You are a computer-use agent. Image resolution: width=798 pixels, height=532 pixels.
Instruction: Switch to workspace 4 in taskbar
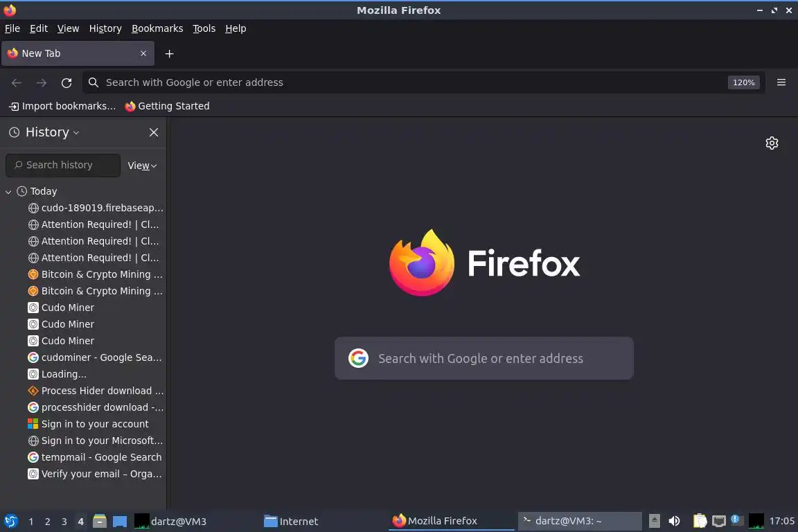pos(80,522)
